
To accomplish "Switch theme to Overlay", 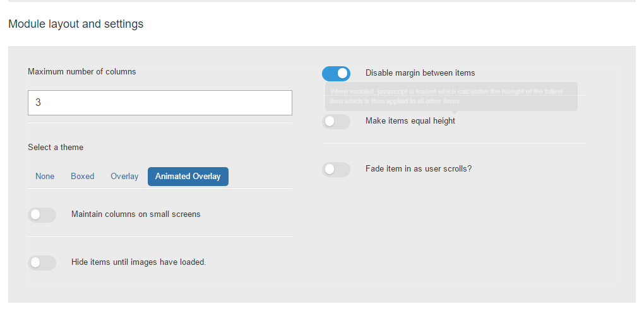I will (124, 176).
